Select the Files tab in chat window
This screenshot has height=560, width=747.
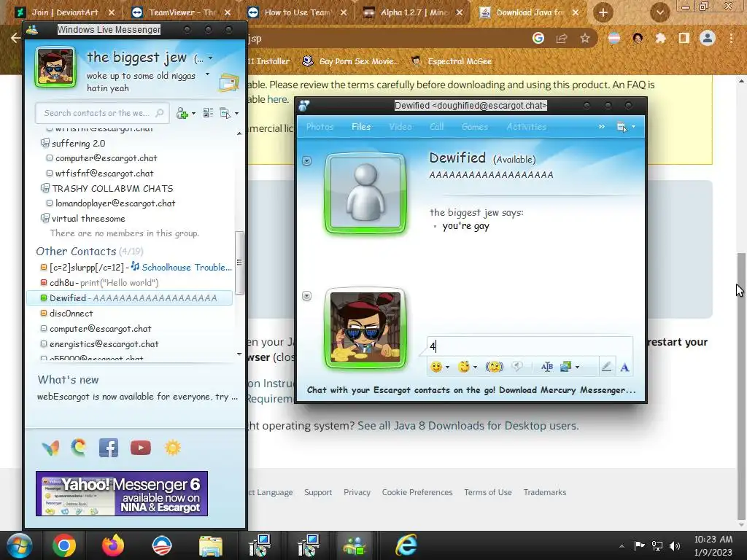pyautogui.click(x=360, y=127)
